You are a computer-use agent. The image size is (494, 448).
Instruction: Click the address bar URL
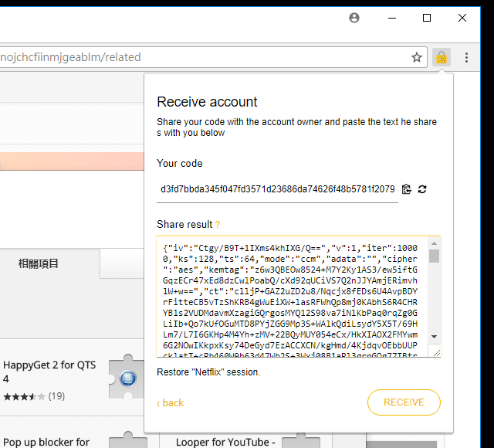point(201,57)
